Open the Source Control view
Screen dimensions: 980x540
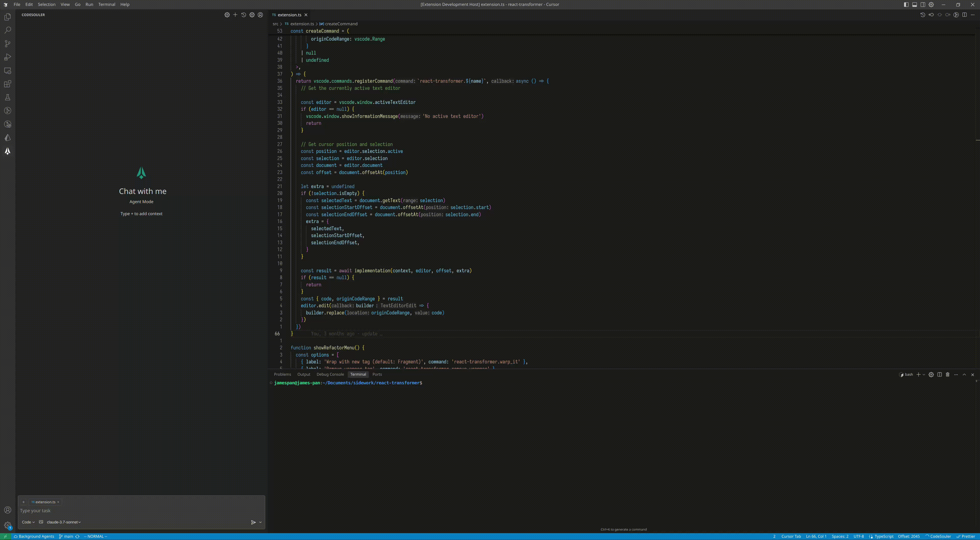(8, 44)
